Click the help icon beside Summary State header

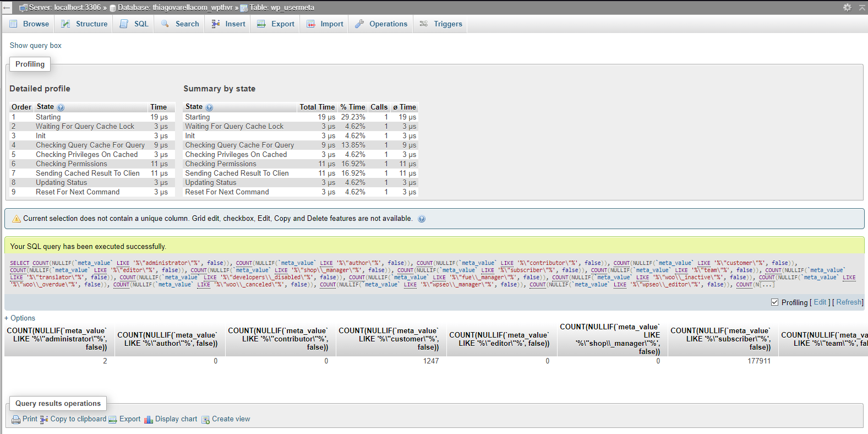point(209,107)
